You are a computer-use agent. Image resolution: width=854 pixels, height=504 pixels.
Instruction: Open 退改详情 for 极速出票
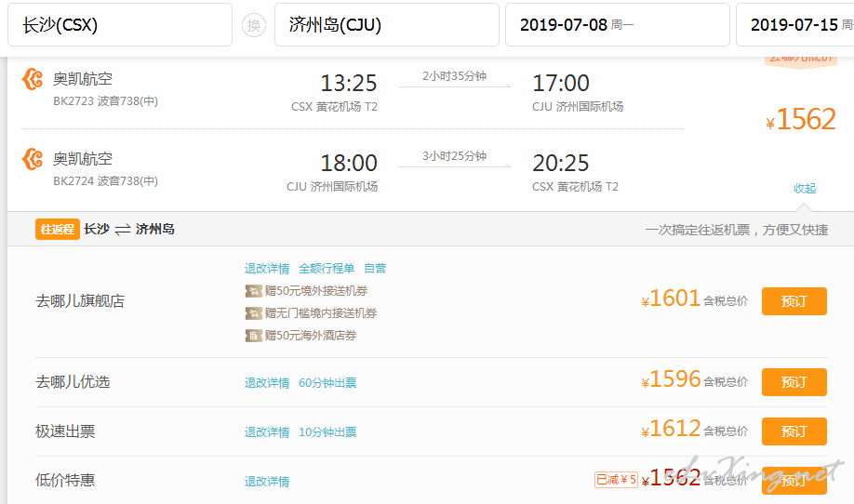(267, 432)
